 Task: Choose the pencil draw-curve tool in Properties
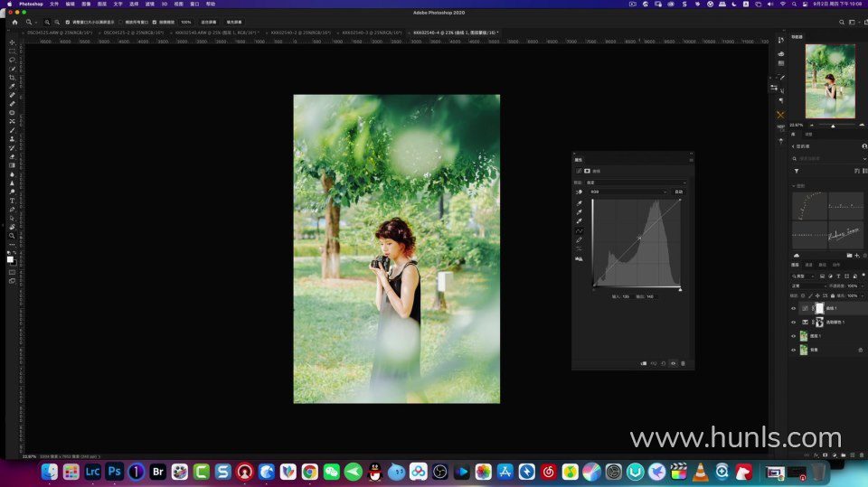580,239
